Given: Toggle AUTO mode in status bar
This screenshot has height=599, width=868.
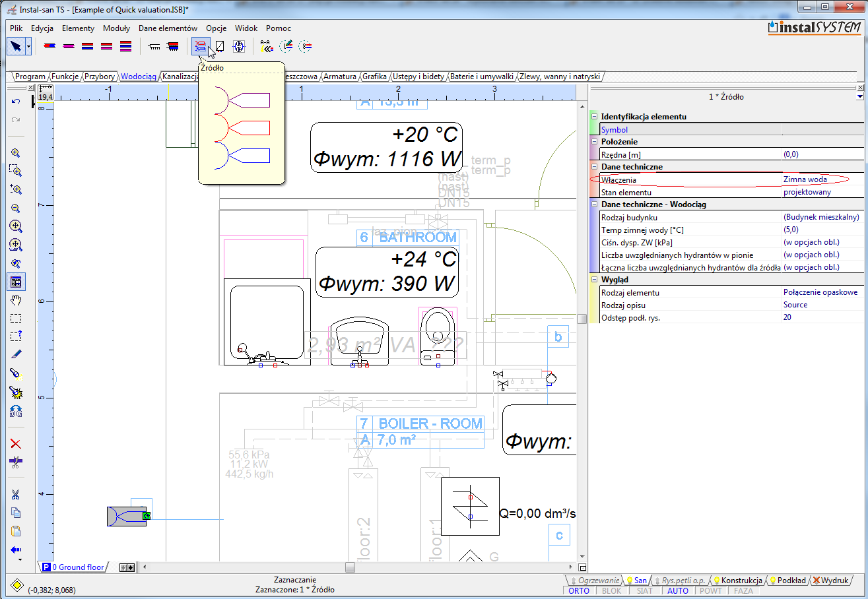Looking at the screenshot, I should 678,591.
